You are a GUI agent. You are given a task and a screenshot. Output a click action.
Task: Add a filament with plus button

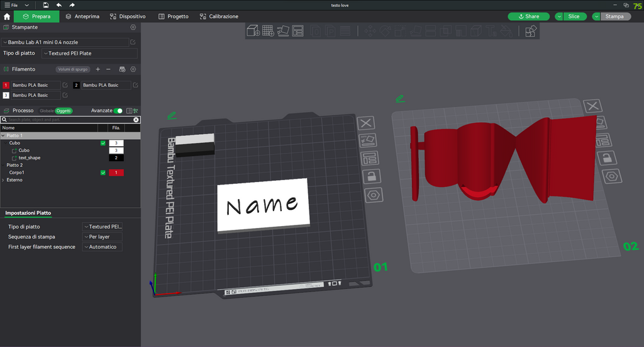[97, 69]
